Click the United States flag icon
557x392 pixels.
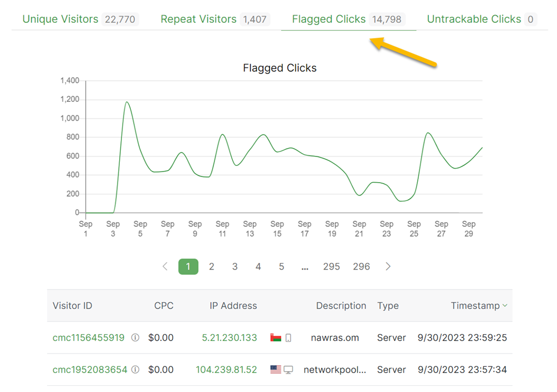pyautogui.click(x=275, y=370)
